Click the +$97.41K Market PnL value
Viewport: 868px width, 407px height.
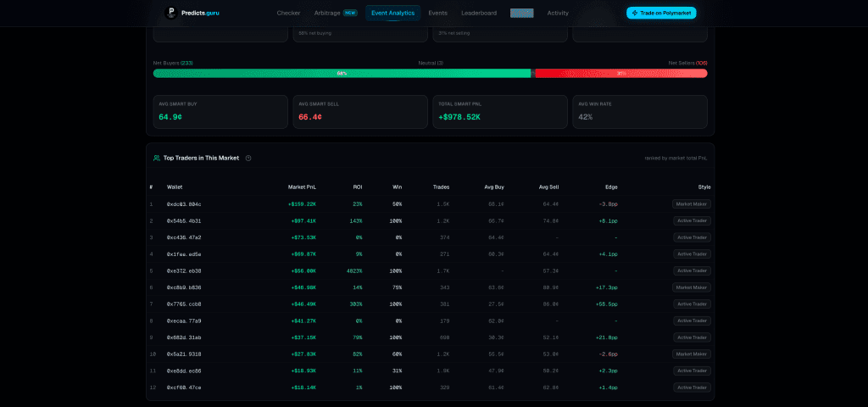(x=303, y=221)
